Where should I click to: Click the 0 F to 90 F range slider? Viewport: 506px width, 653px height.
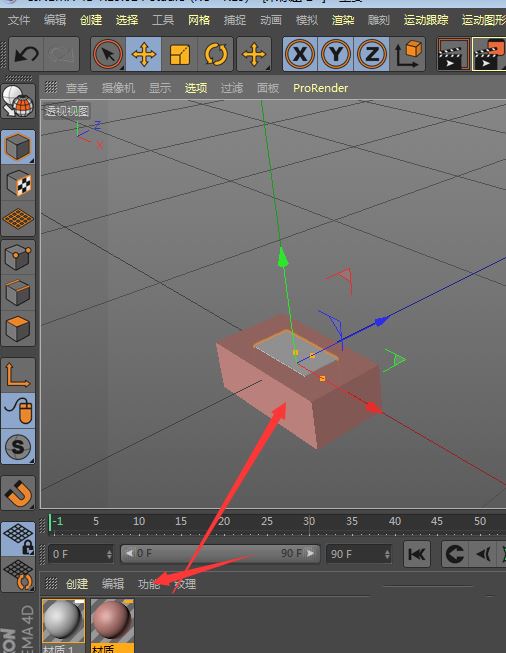pyautogui.click(x=220, y=553)
